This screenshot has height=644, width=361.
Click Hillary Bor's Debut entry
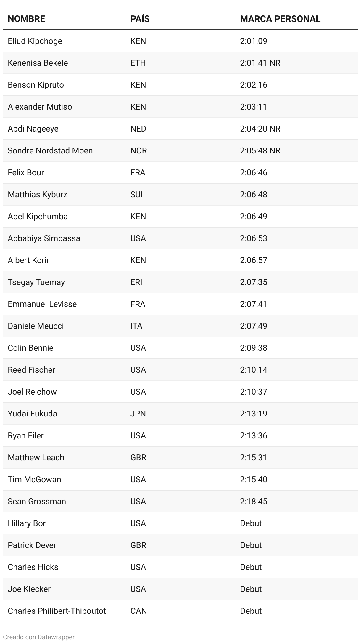click(251, 523)
